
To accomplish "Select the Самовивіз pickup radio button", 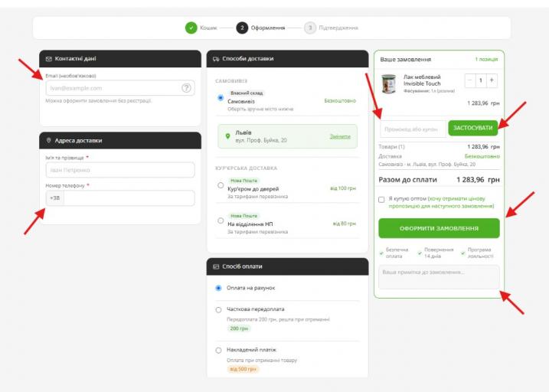I will (221, 98).
